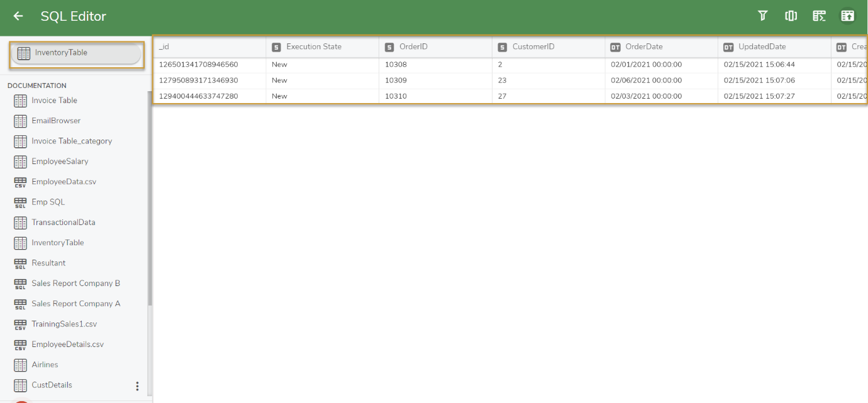Click the split view icon in the toolbar

tap(791, 16)
